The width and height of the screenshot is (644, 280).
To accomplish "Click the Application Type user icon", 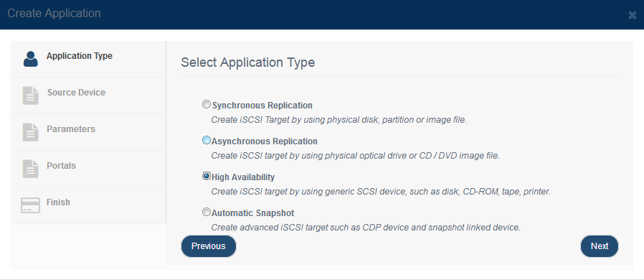I will pyautogui.click(x=31, y=59).
